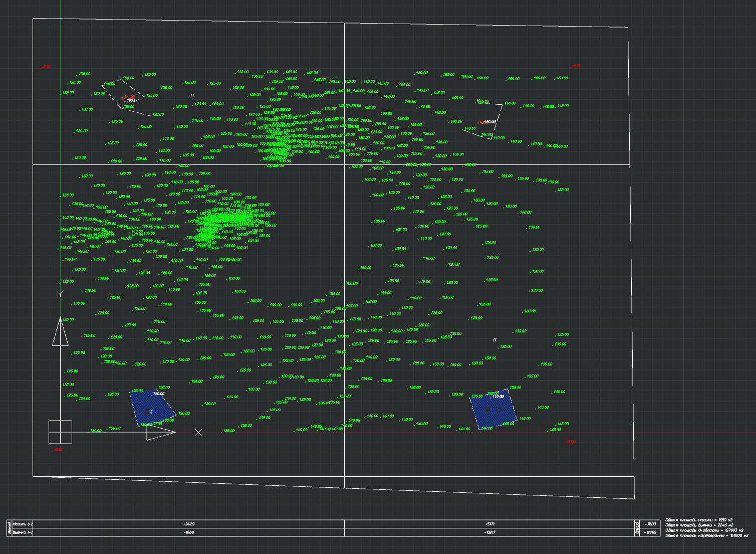Image resolution: width=756 pixels, height=554 pixels.
Task: Click the -1988 cell in the table
Action: point(188,532)
